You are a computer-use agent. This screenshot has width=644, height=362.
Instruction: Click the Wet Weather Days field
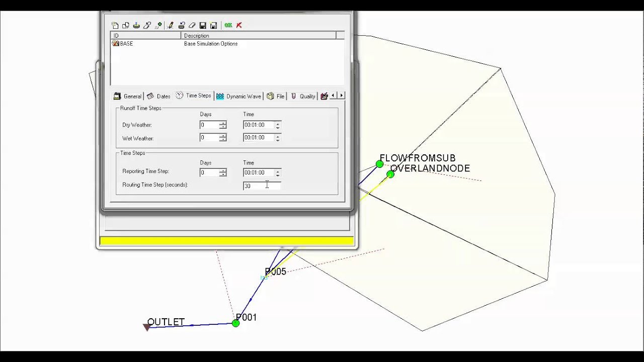[209, 137]
